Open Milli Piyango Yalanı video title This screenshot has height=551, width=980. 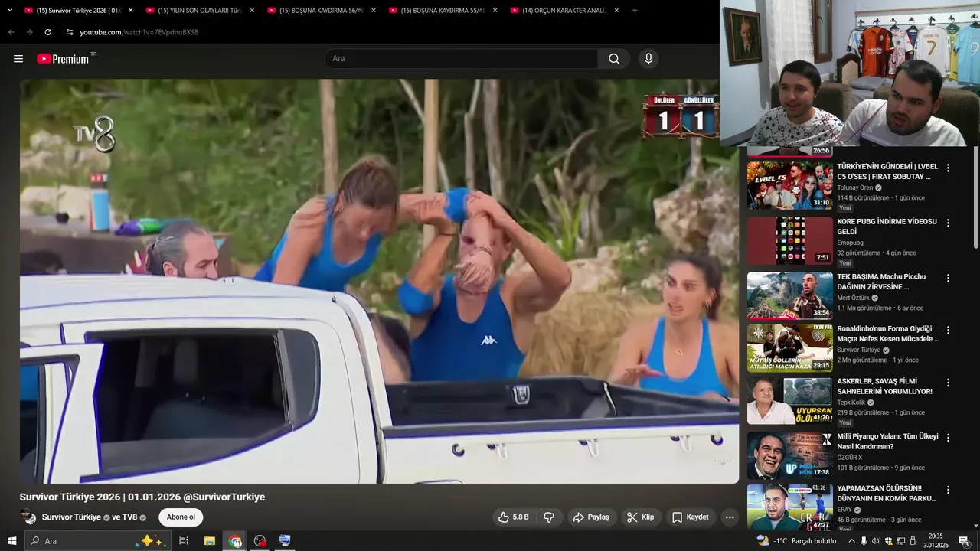pos(888,442)
